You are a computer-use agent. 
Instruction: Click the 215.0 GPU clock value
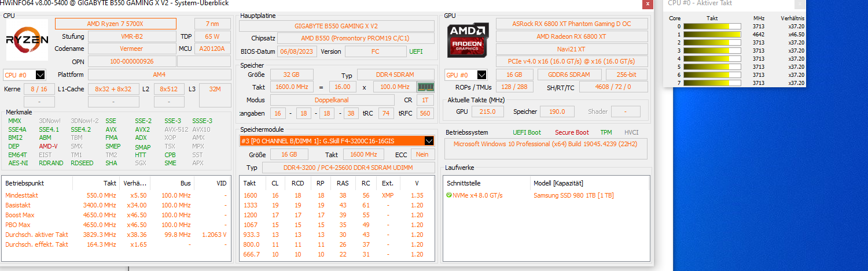click(488, 112)
